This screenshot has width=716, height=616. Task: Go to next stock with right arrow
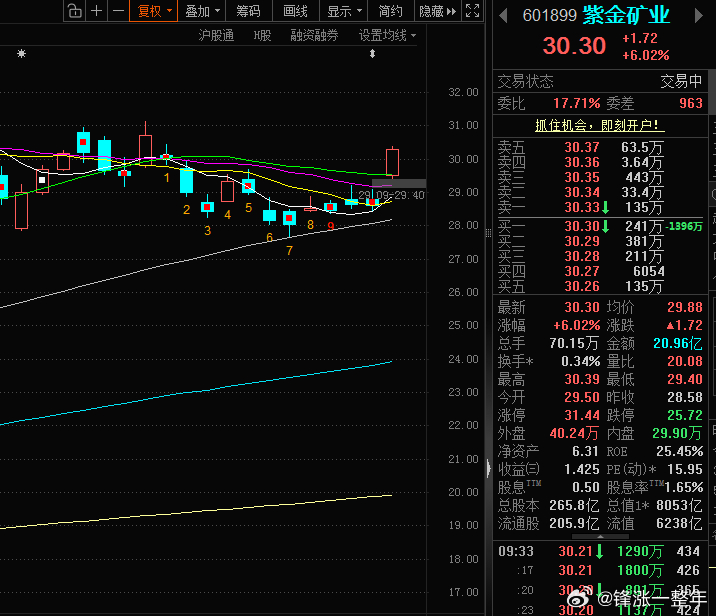point(698,16)
